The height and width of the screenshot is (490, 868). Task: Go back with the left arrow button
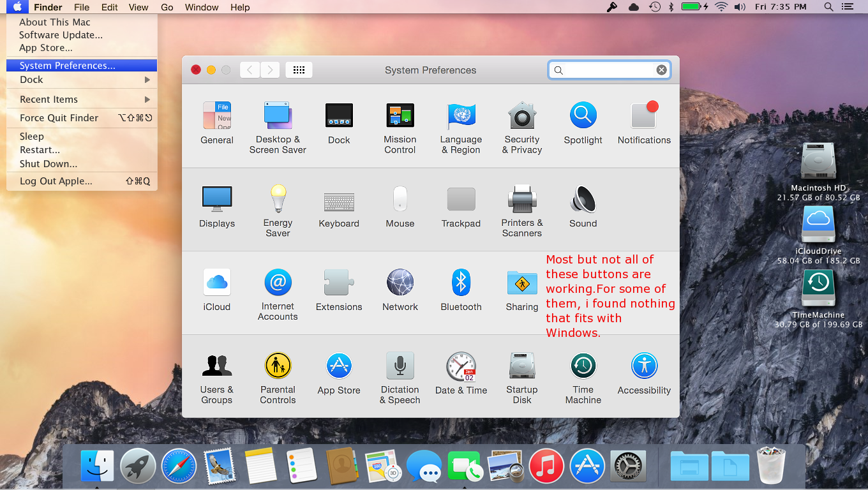click(x=250, y=70)
